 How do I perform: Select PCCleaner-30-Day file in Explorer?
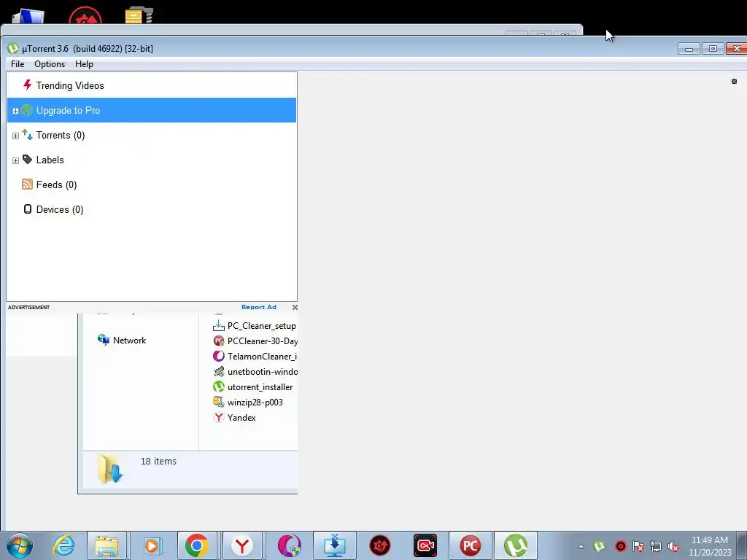pos(263,341)
